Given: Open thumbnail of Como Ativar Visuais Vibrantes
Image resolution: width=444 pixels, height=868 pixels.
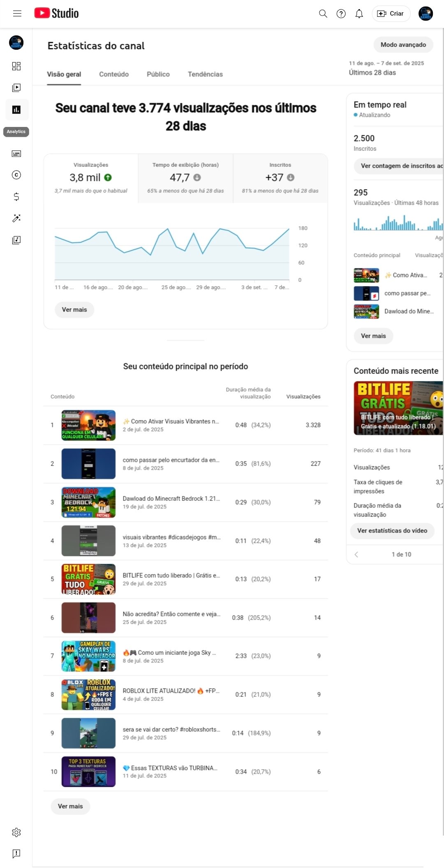Looking at the screenshot, I should (x=88, y=425).
